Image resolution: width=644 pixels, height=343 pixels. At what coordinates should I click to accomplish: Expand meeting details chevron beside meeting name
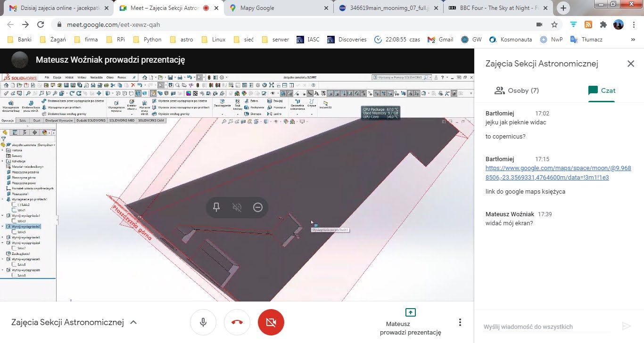133,322
